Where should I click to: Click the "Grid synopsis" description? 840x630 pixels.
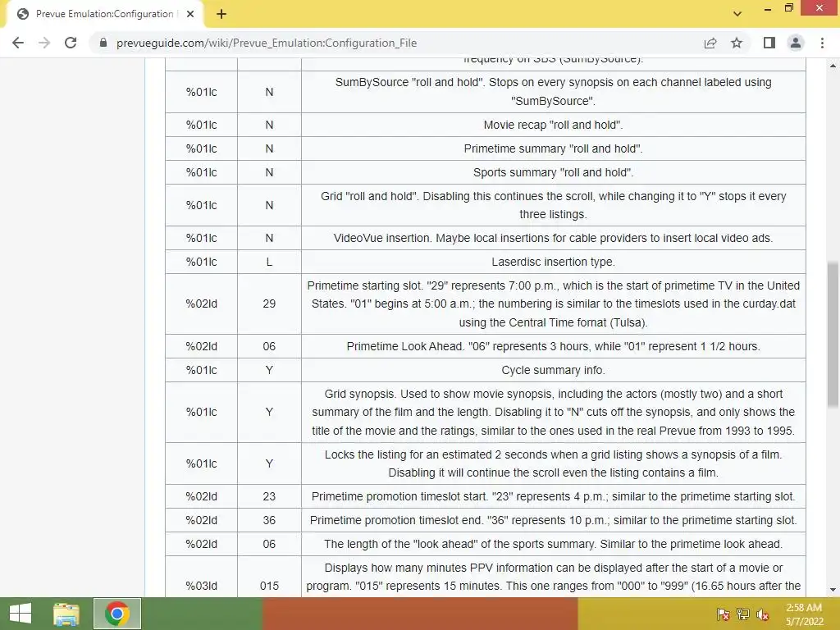(x=553, y=412)
